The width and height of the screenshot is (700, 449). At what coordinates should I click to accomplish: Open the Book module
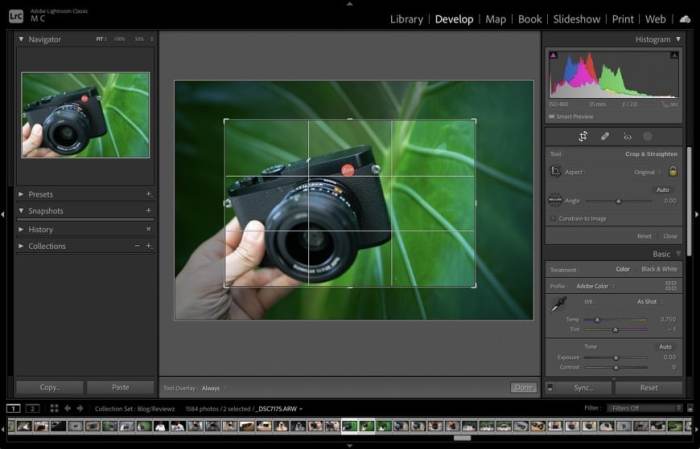coord(530,19)
